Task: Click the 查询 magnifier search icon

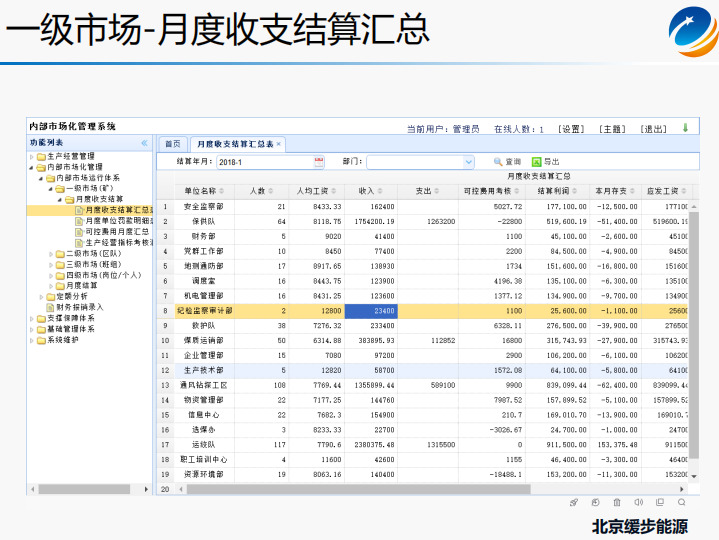Action: coord(498,162)
